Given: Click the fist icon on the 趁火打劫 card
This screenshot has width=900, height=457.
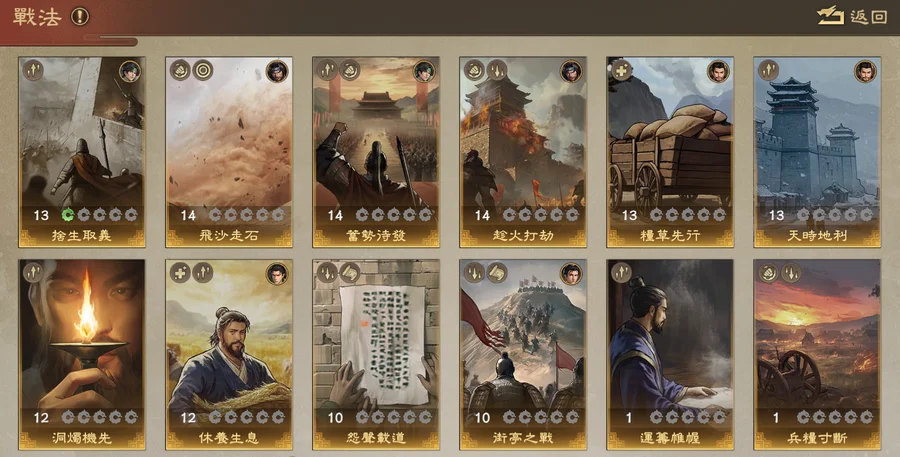Looking at the screenshot, I should coord(474,71).
